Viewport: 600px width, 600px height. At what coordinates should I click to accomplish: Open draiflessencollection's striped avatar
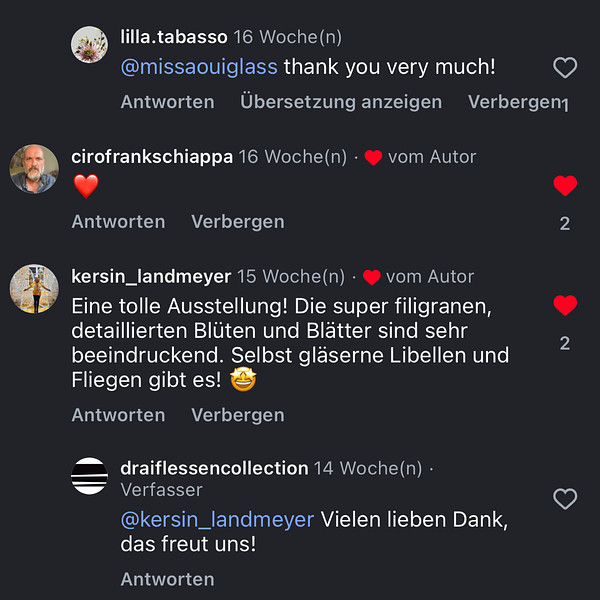point(90,476)
